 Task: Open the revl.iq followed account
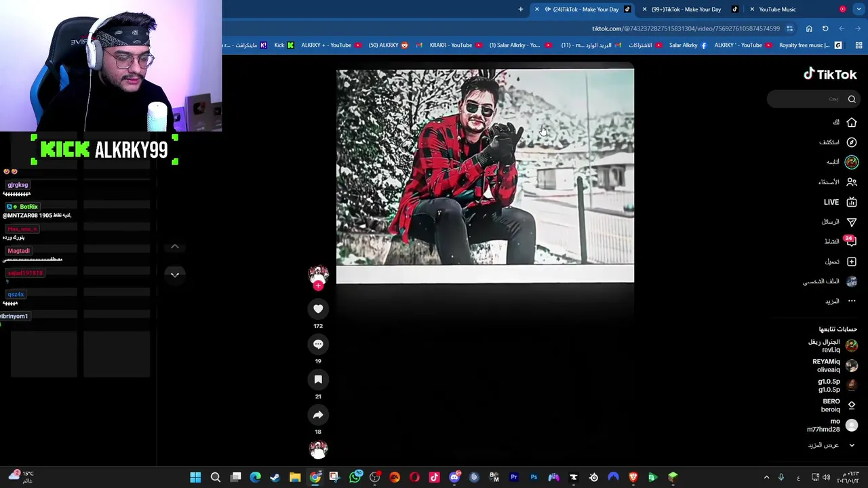click(x=833, y=346)
